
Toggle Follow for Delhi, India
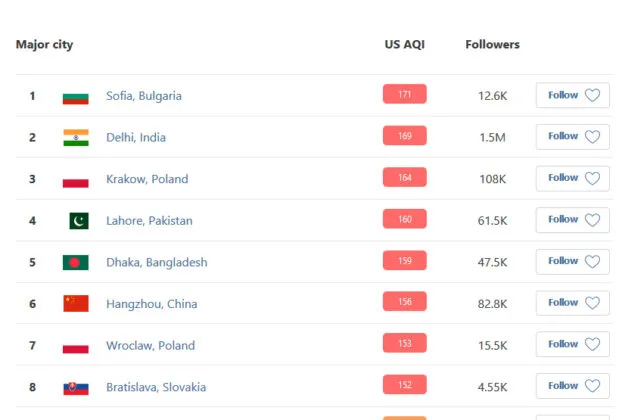coord(572,136)
